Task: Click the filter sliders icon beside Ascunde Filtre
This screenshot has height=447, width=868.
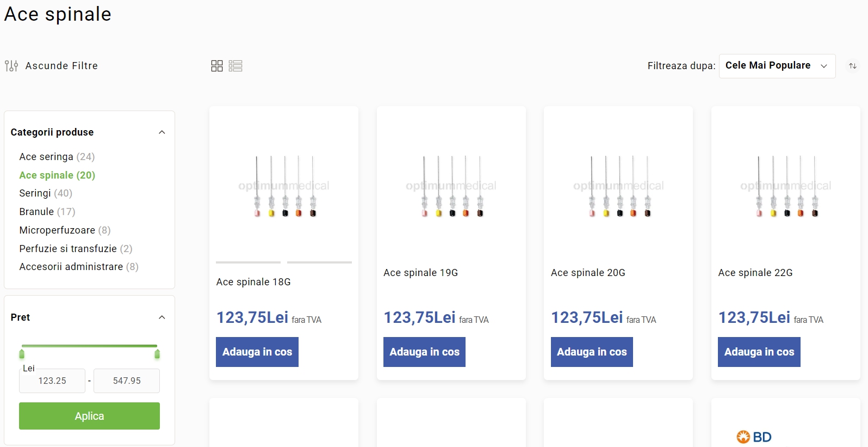Action: click(x=11, y=66)
